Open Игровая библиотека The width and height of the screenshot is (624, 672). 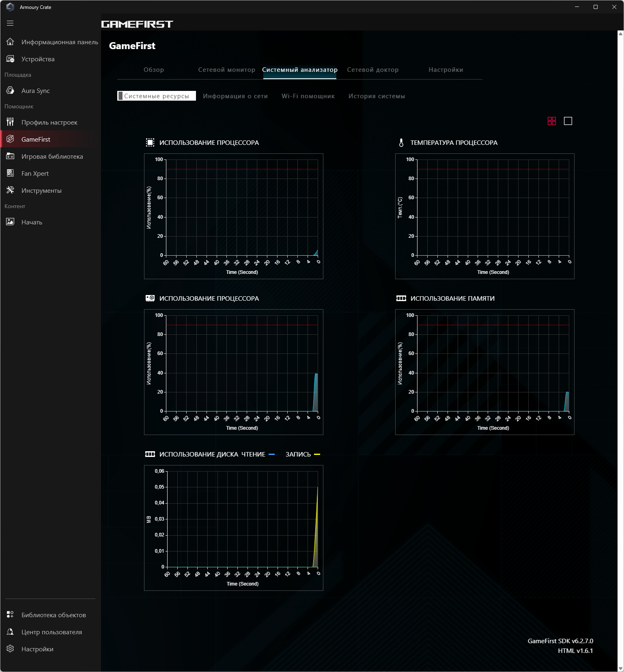tap(51, 156)
